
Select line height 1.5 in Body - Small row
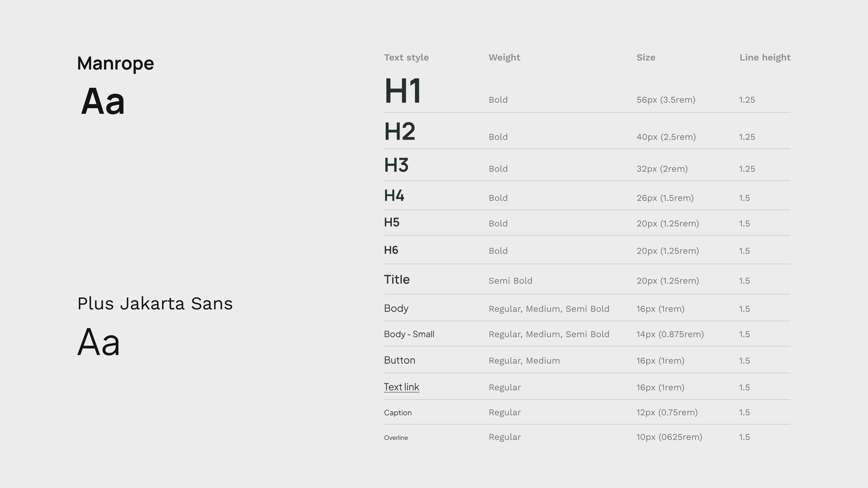744,334
